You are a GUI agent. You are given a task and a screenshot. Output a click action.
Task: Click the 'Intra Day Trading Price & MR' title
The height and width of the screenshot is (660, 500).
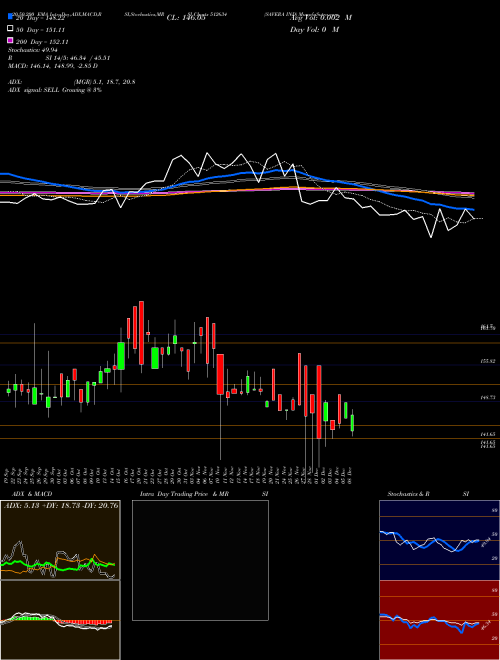(184, 494)
